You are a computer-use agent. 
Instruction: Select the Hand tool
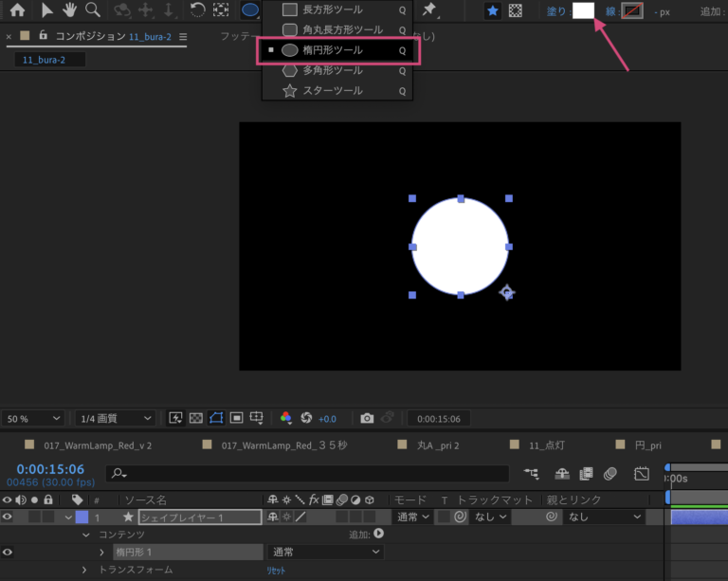pos(70,10)
